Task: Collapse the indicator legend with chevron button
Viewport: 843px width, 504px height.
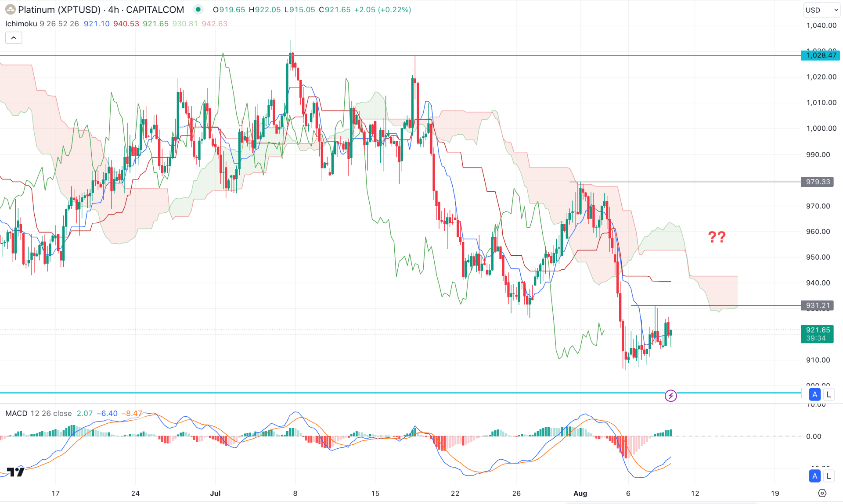Action: (x=14, y=38)
